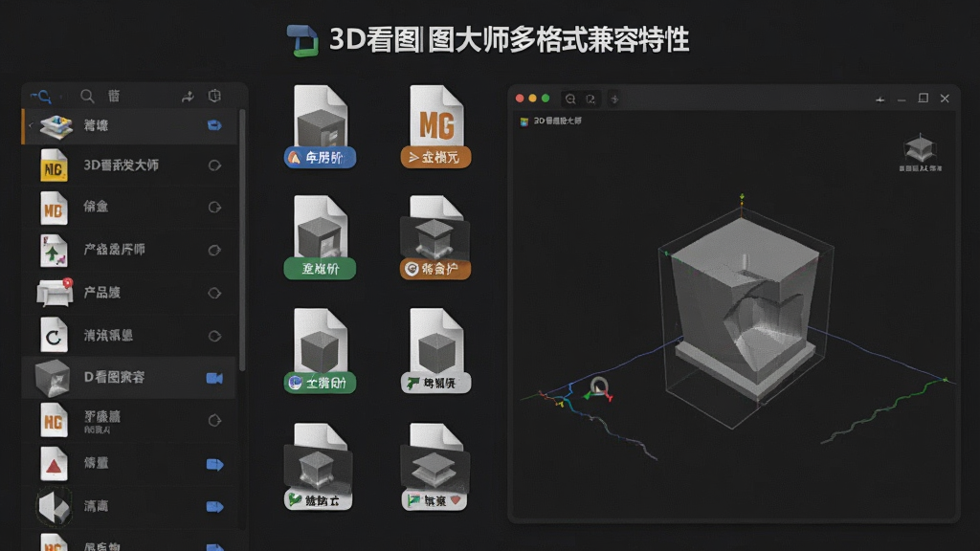The width and height of the screenshot is (980, 551).
Task: Click the blue camera icon on D看图 row
Action: (x=214, y=378)
